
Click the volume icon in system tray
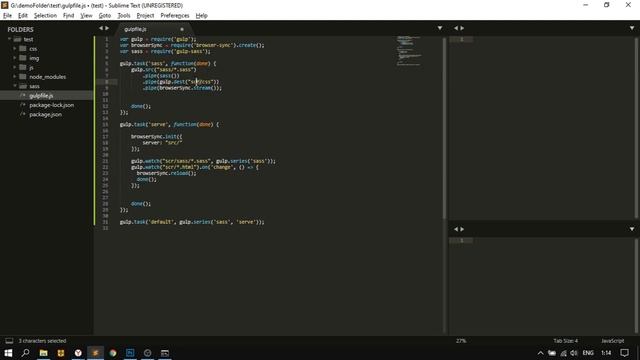(x=573, y=353)
